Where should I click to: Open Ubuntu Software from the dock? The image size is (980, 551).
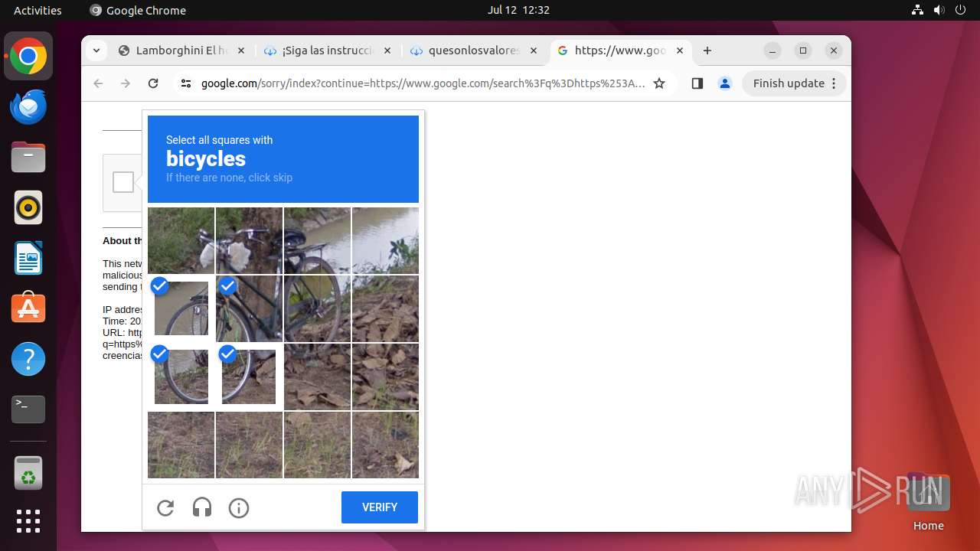(28, 308)
